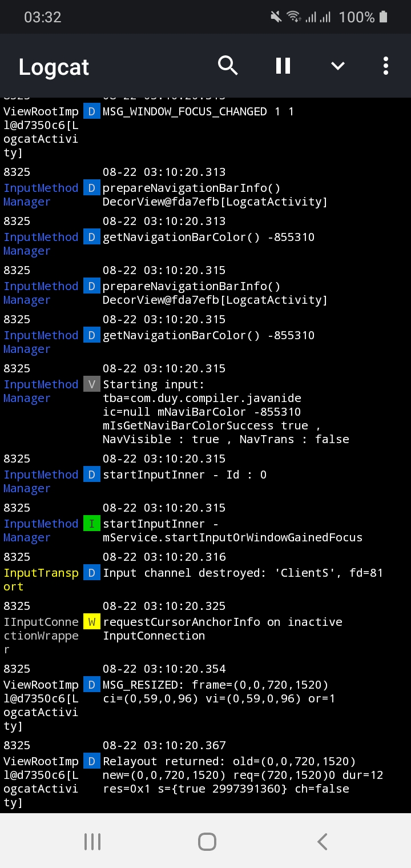This screenshot has width=411, height=868.
Task: Click the Wi-Fi icon in the status bar
Action: (295, 17)
